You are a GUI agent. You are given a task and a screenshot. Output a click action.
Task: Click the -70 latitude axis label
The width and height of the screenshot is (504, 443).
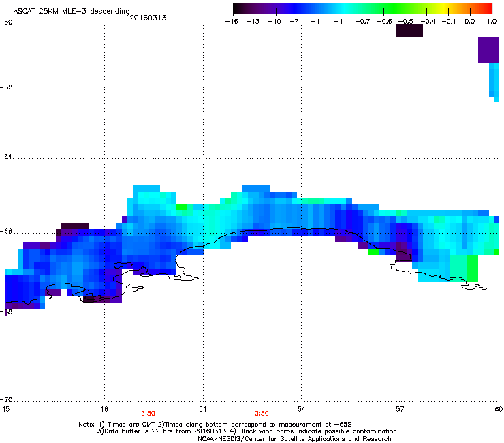6,400
